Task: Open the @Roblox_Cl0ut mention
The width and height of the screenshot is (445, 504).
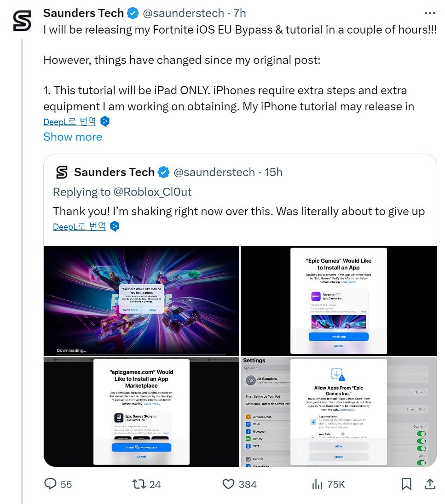Action: pyautogui.click(x=152, y=192)
